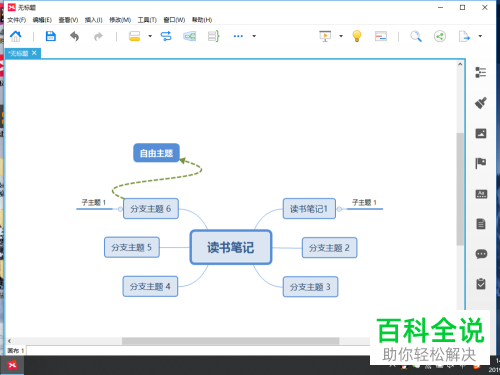This screenshot has width=500, height=375.
Task: Open the format brush panel in sidebar
Action: click(481, 103)
